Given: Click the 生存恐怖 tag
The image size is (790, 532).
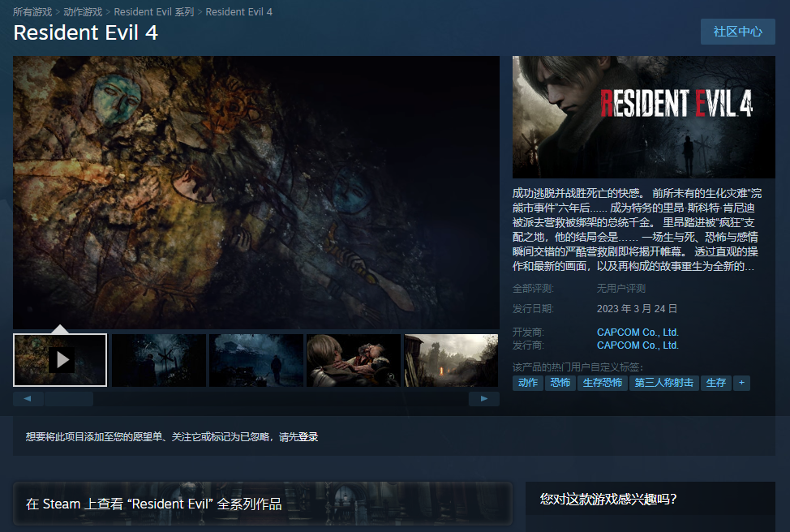Looking at the screenshot, I should pos(603,383).
